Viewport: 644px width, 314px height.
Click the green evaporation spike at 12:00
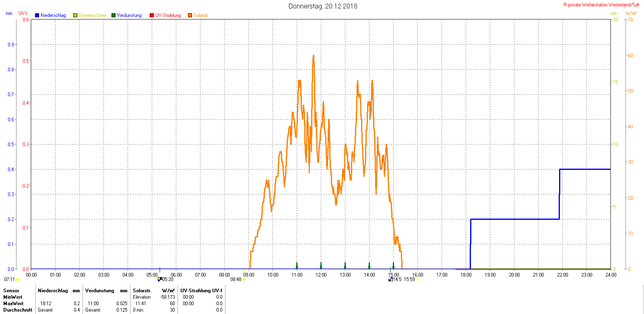pos(321,265)
